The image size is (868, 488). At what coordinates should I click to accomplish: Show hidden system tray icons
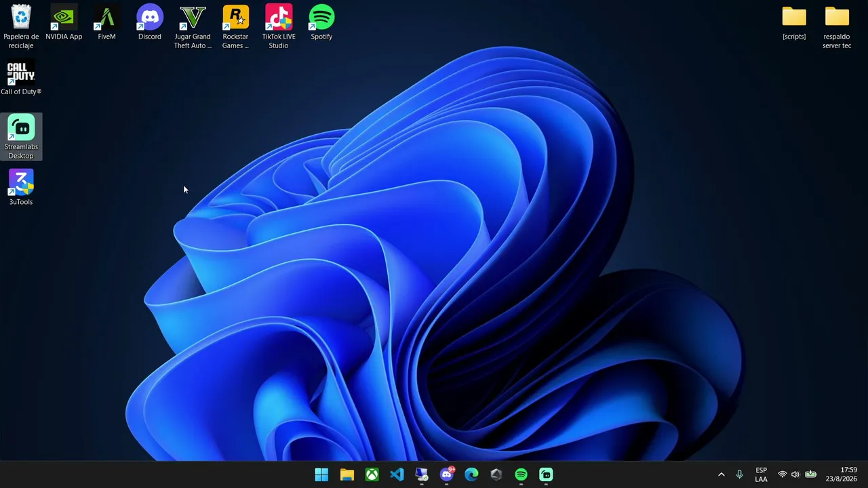(721, 474)
